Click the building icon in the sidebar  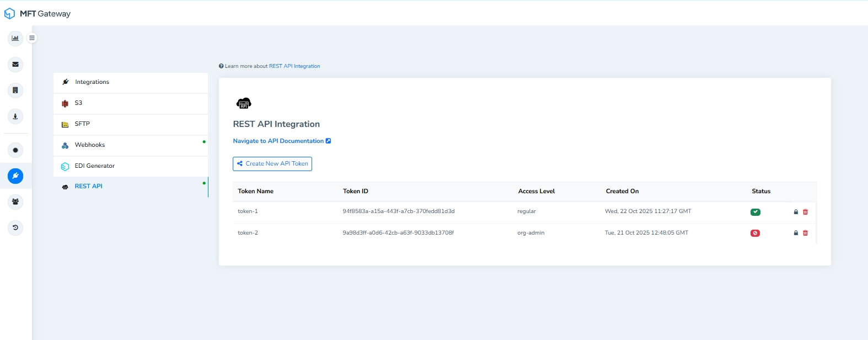click(x=15, y=90)
